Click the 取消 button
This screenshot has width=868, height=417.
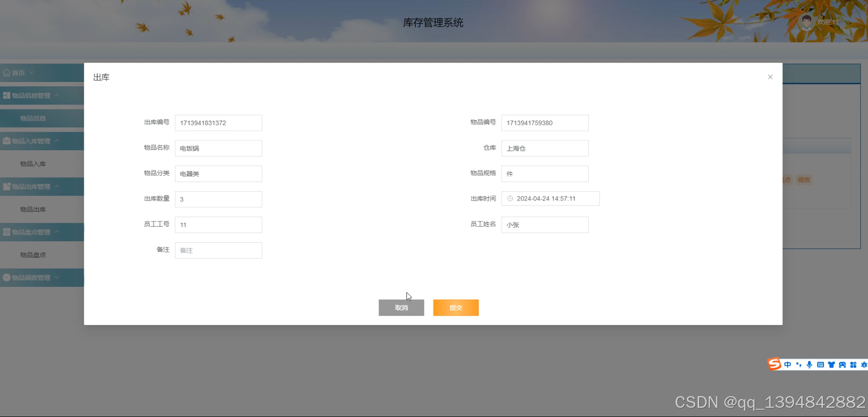tap(401, 308)
